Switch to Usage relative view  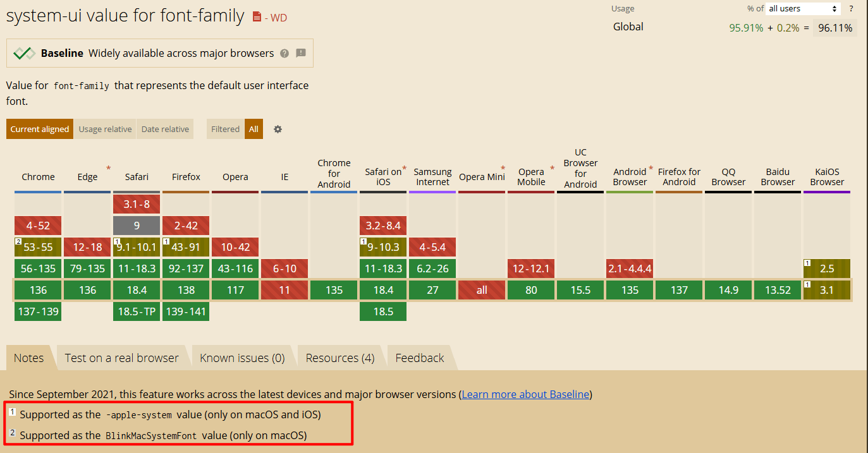(x=105, y=129)
